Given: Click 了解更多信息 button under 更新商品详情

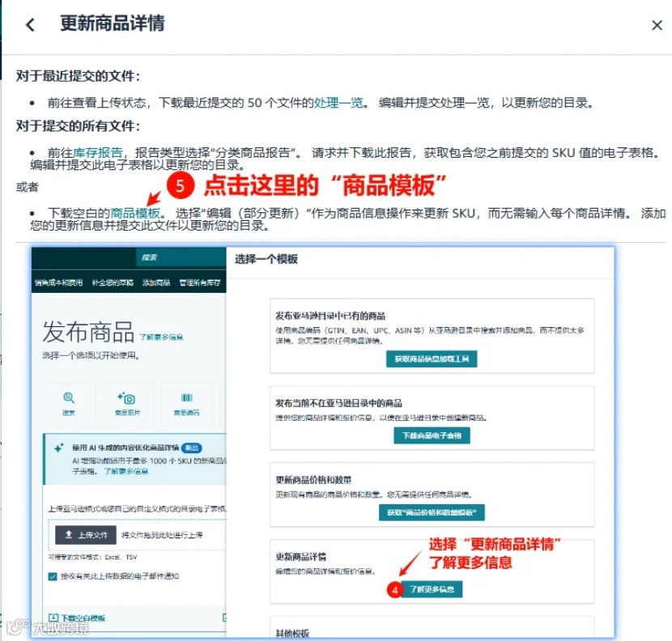Looking at the screenshot, I should (x=432, y=589).
